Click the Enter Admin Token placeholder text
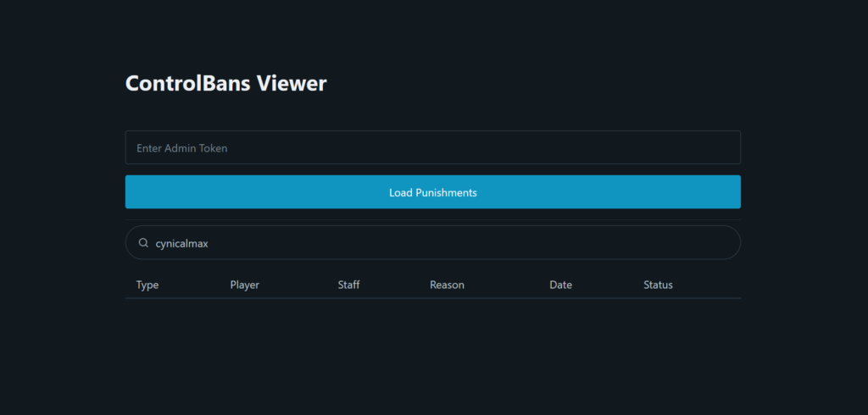868x415 pixels. [x=182, y=148]
